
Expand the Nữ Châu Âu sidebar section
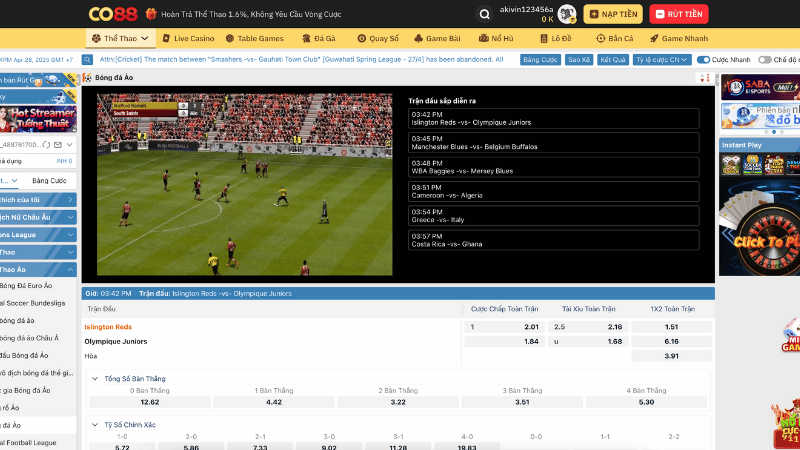38,217
